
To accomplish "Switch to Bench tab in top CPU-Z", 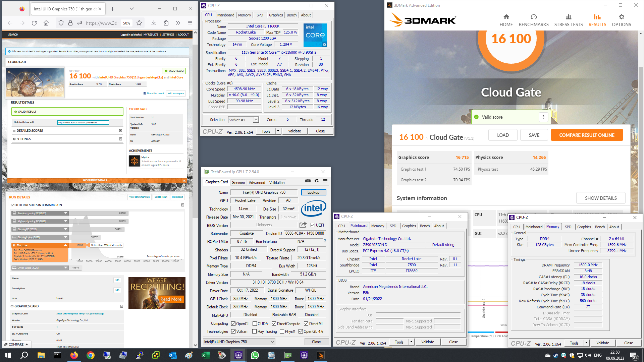I will point(291,15).
